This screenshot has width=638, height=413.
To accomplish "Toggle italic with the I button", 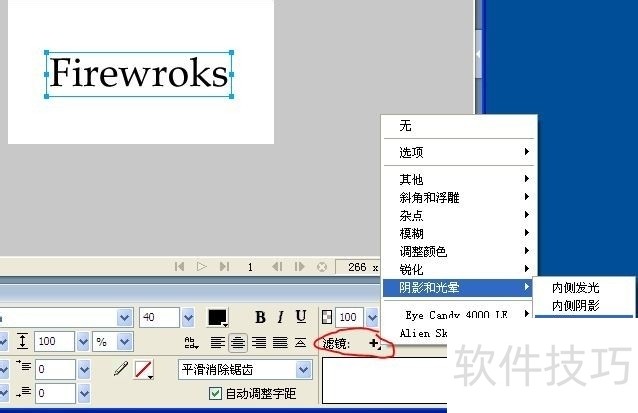I will [x=280, y=317].
